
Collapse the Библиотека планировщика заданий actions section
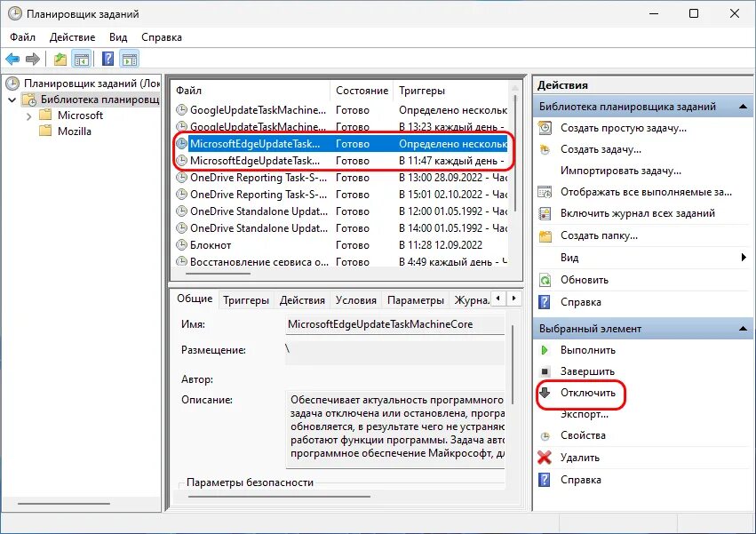click(x=743, y=107)
